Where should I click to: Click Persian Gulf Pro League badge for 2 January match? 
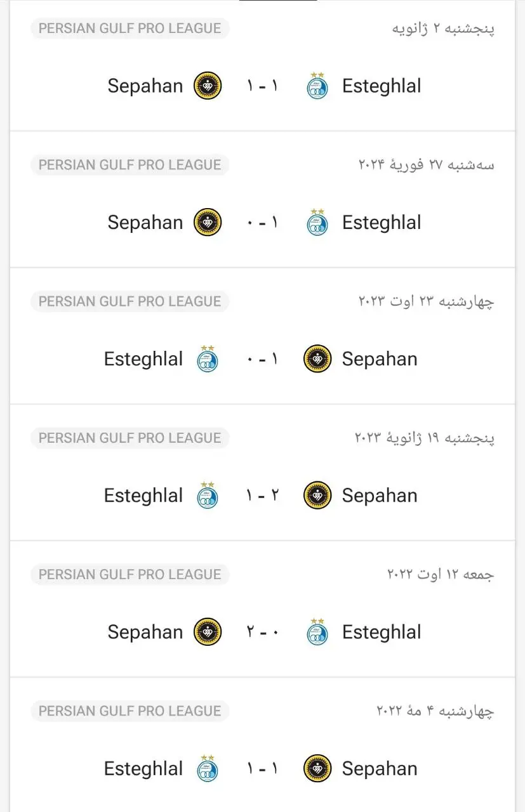pos(130,29)
